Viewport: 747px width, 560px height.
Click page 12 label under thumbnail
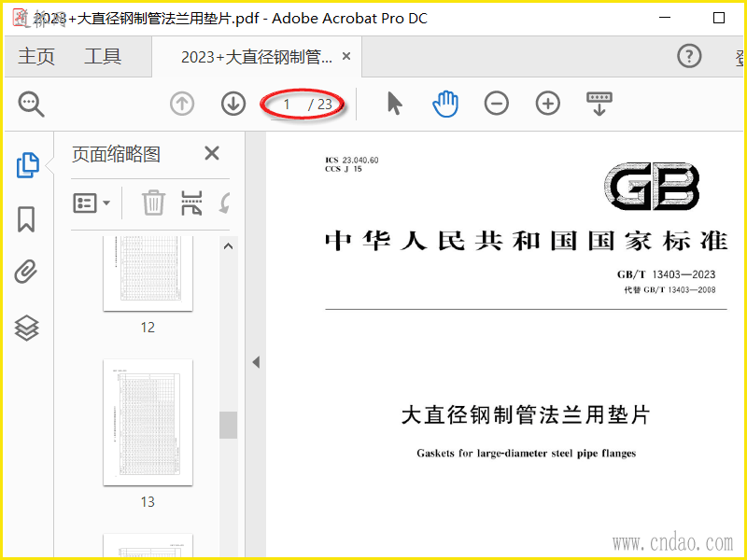(x=148, y=328)
